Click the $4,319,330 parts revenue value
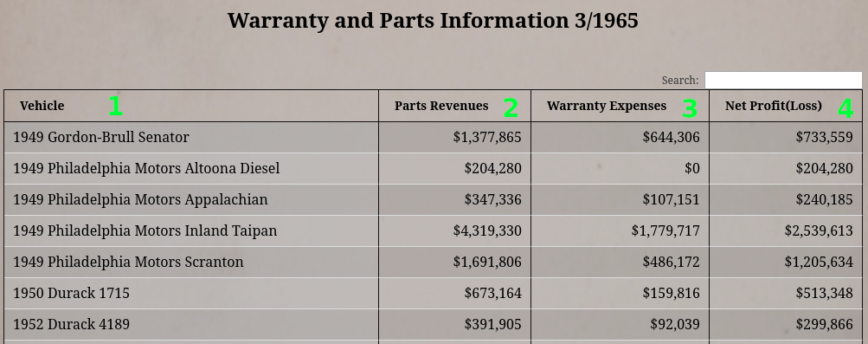The height and width of the screenshot is (344, 868). click(x=487, y=231)
